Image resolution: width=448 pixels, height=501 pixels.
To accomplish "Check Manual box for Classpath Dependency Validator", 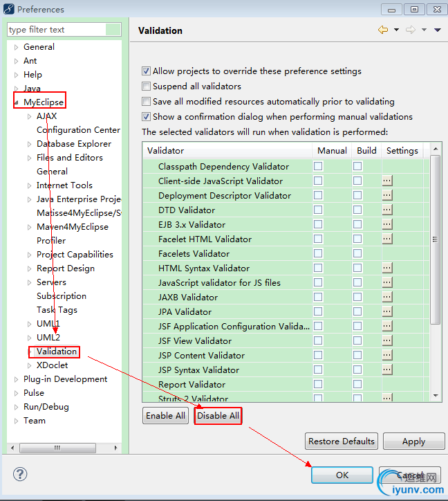I will pyautogui.click(x=318, y=166).
